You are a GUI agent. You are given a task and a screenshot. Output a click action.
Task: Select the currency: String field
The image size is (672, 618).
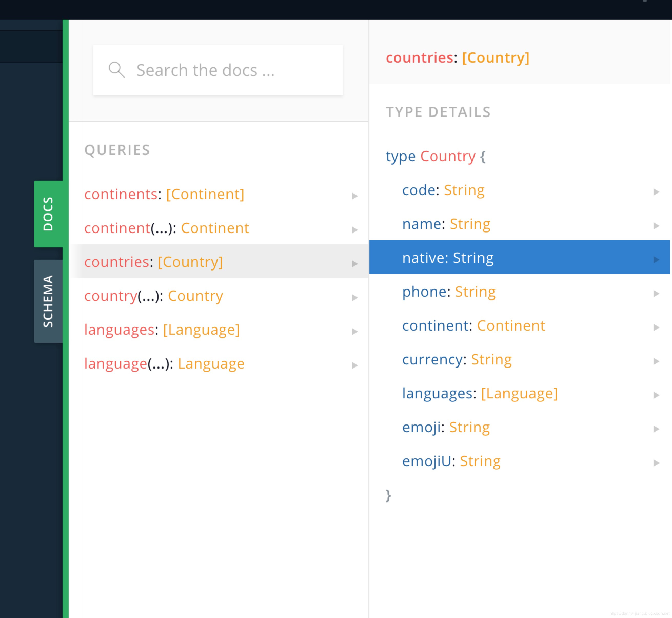click(x=457, y=360)
